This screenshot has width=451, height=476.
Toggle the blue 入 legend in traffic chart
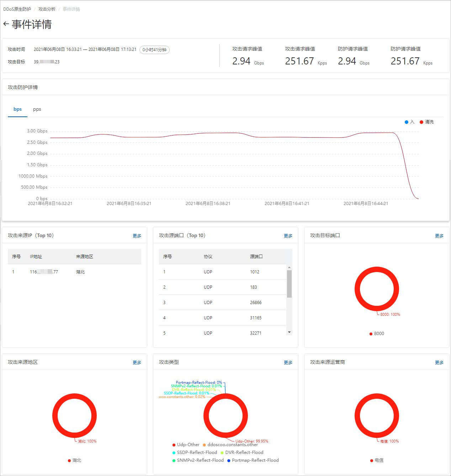click(408, 122)
